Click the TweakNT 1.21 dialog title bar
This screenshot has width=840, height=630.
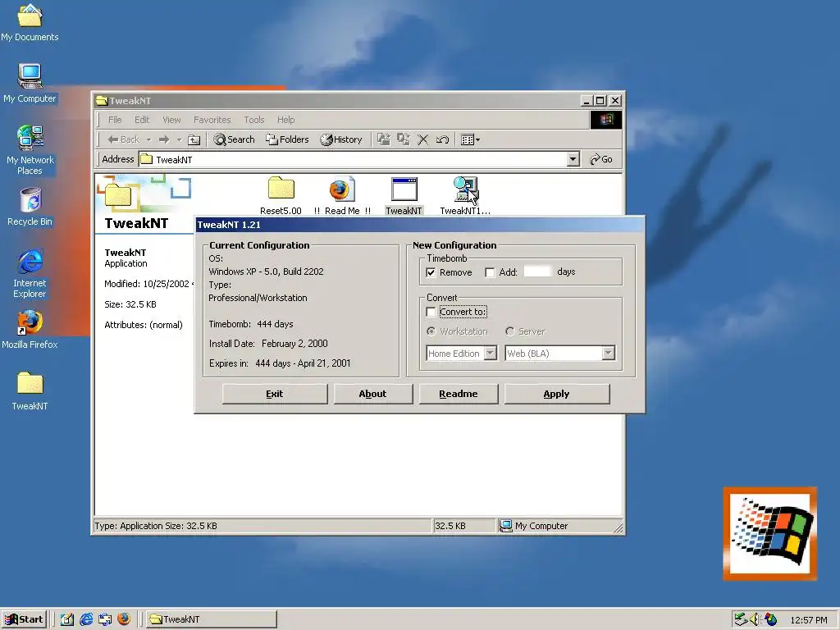point(419,225)
